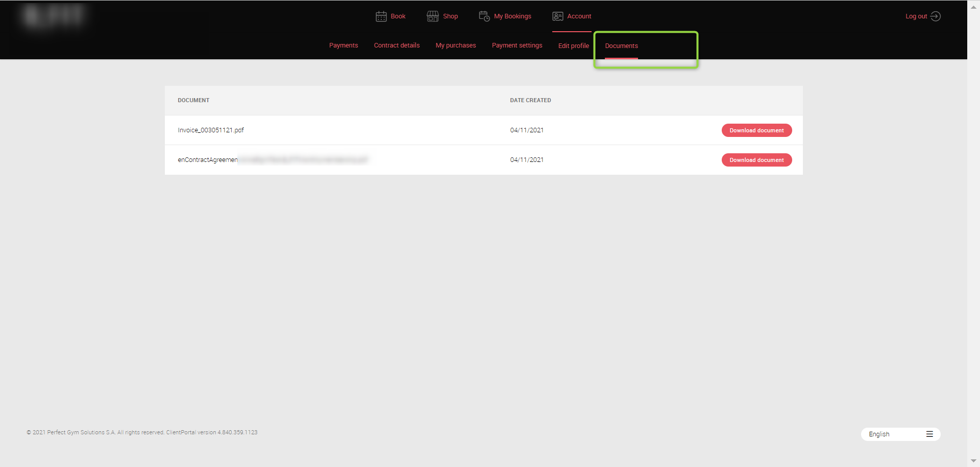Click the My Bookings calendar-clock icon
This screenshot has height=467, width=980.
pyautogui.click(x=484, y=16)
